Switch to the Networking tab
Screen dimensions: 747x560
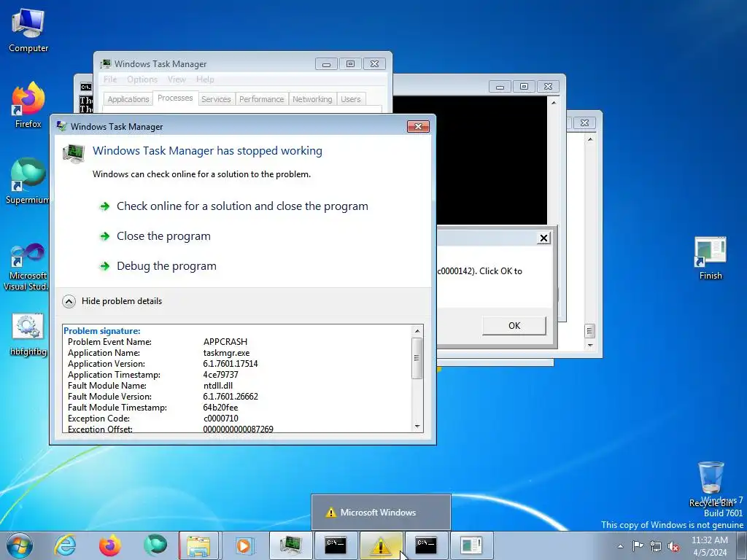point(312,99)
